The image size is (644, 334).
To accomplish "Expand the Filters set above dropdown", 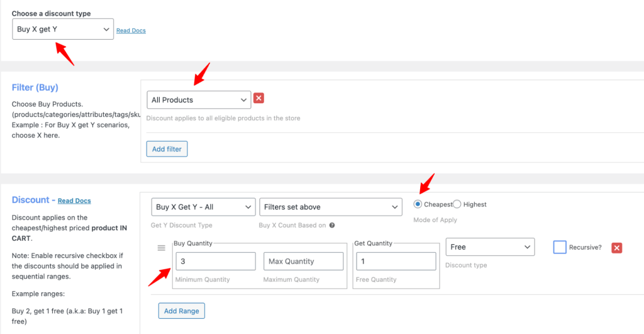I will click(331, 207).
